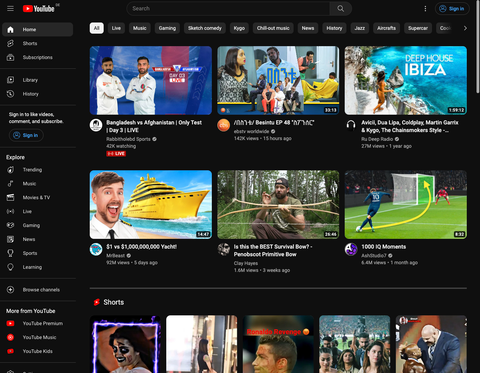Image resolution: width=480 pixels, height=373 pixels.
Task: Open Gaming controller icon in sidebar
Action: (10, 225)
